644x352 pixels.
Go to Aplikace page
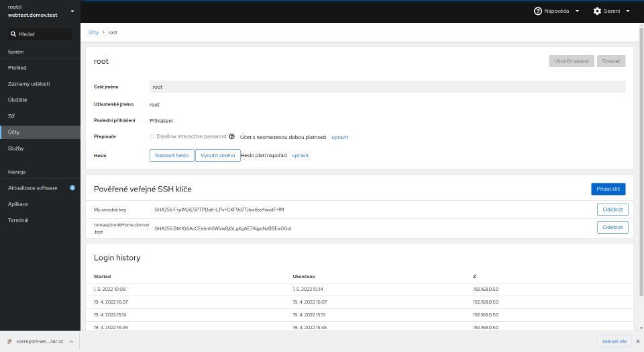pyautogui.click(x=40, y=204)
